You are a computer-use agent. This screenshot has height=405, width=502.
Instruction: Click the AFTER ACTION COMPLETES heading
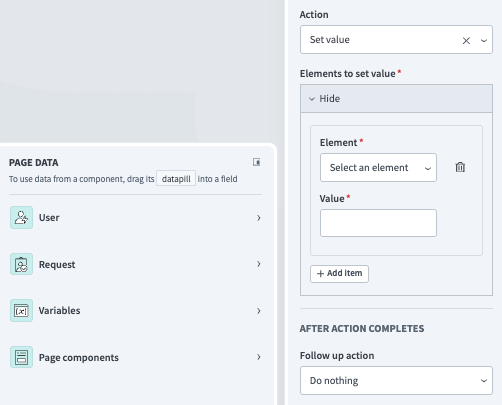click(x=362, y=329)
